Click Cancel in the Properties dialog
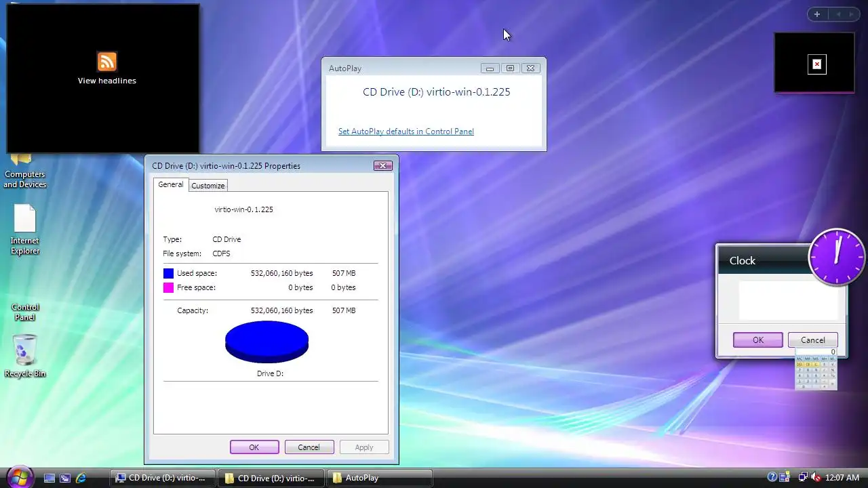 tap(309, 447)
